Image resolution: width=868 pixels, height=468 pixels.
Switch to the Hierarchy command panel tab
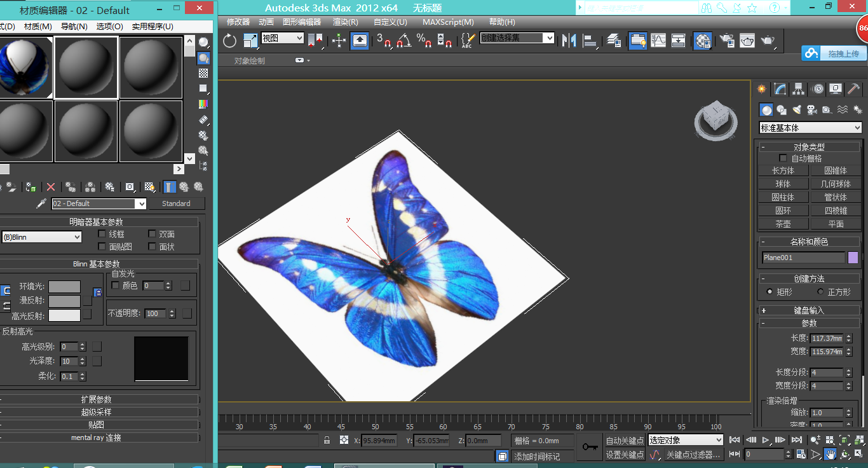pyautogui.click(x=799, y=89)
